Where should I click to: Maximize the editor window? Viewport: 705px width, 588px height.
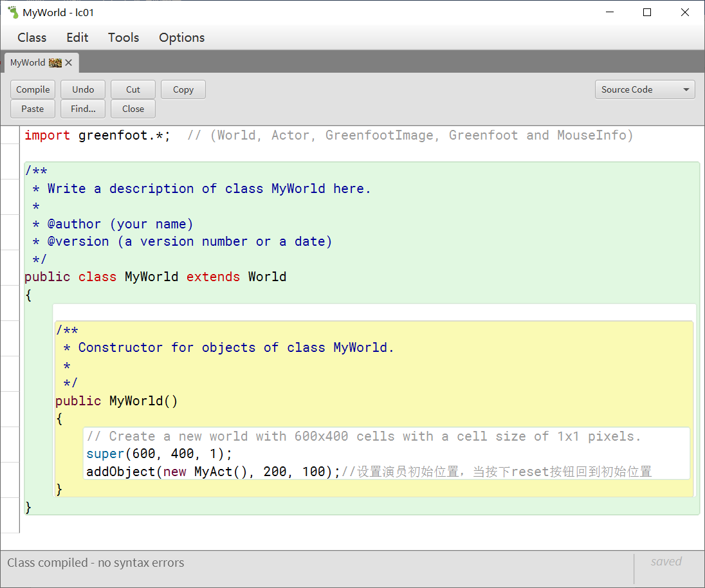(647, 12)
